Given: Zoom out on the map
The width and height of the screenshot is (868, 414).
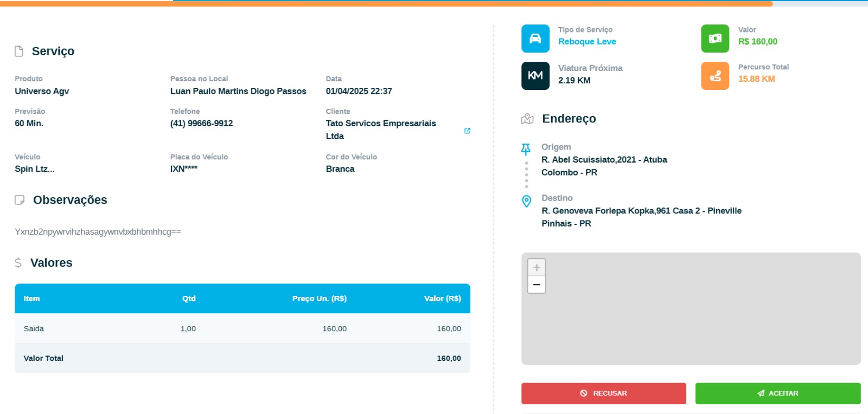Looking at the screenshot, I should (537, 284).
